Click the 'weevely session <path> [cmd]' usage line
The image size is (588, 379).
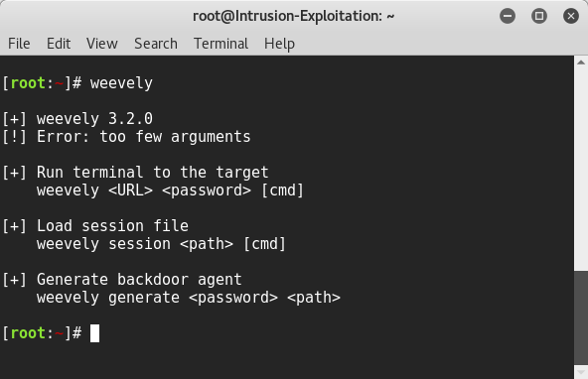click(161, 244)
